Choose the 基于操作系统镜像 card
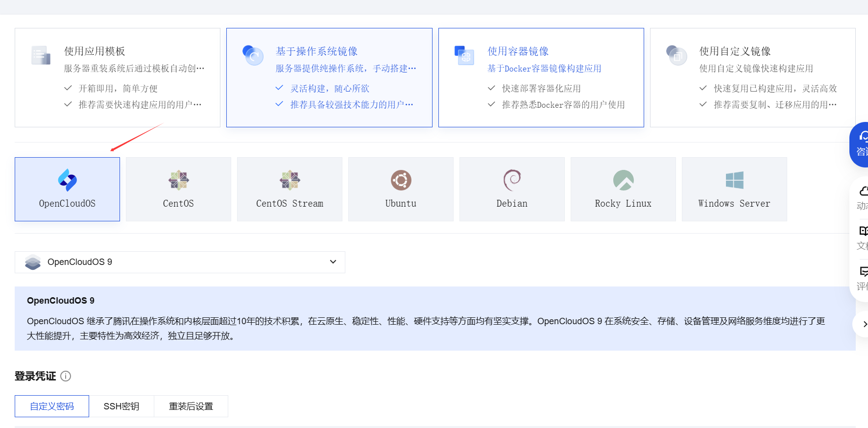 coord(329,77)
